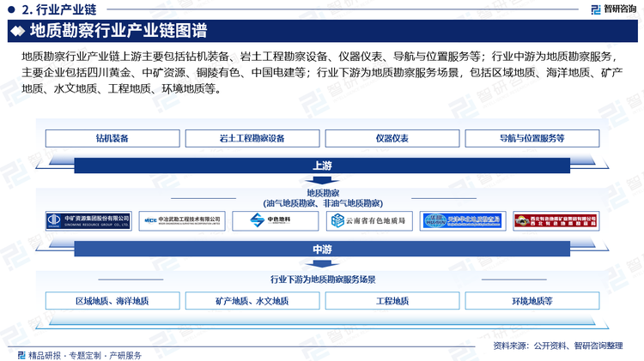Click the arrow below 上游 banner
Screen dimensions: 644x361
click(x=322, y=180)
